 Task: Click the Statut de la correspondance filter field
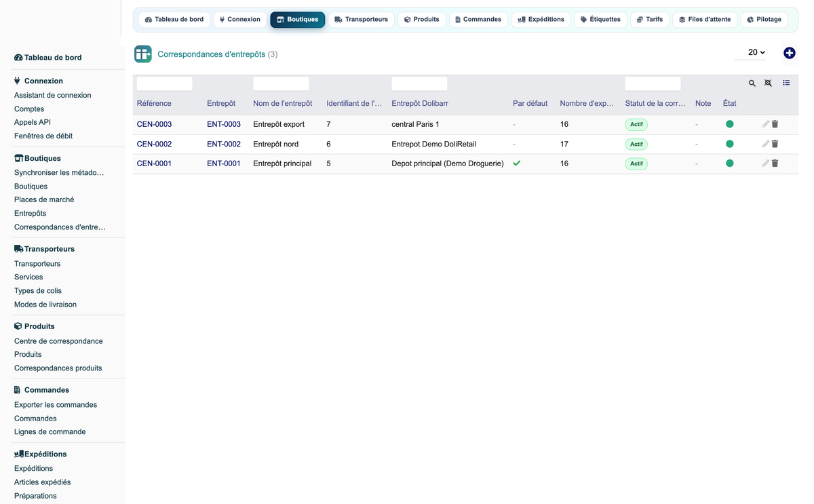[x=653, y=83]
